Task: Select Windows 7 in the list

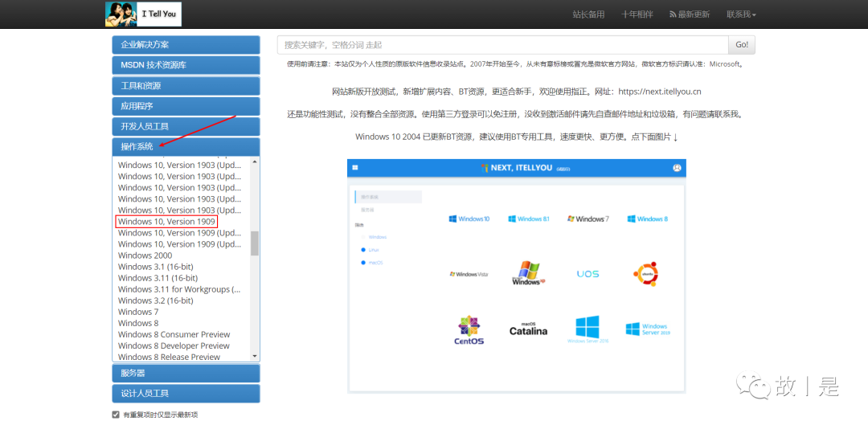Action: [x=138, y=312]
